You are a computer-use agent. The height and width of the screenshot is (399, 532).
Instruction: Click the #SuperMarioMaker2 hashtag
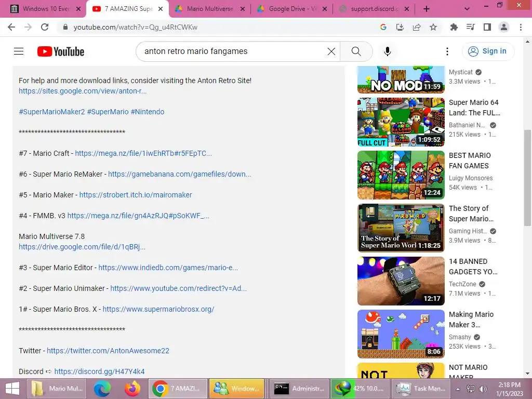tap(52, 112)
